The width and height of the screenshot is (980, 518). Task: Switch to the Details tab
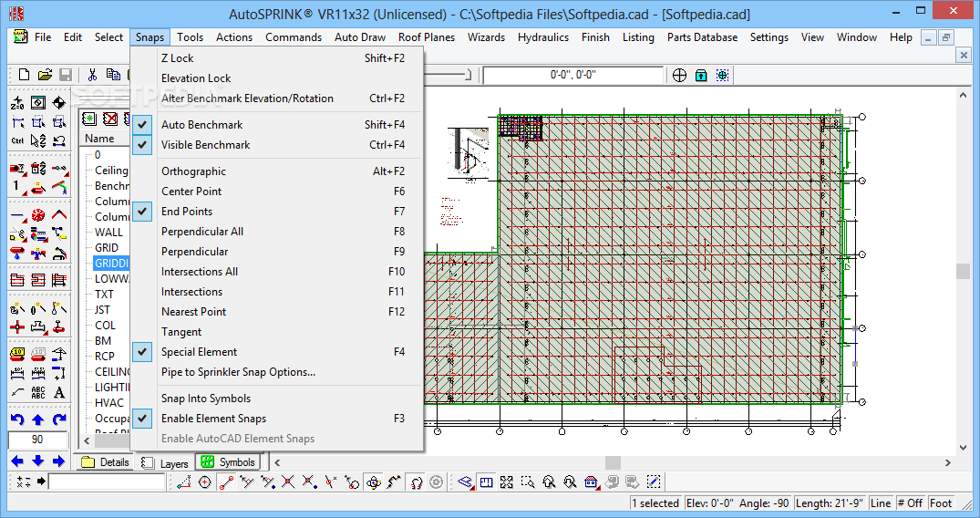coord(105,462)
